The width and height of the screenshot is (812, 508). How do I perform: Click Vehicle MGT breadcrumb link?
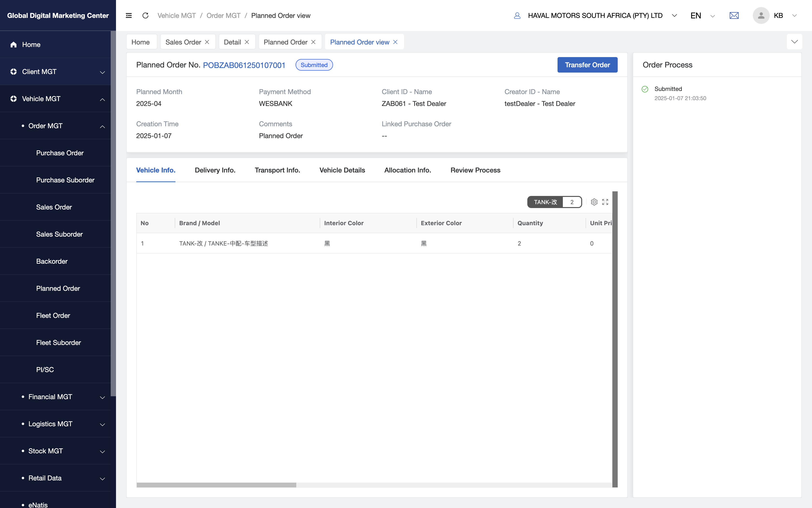(x=176, y=15)
